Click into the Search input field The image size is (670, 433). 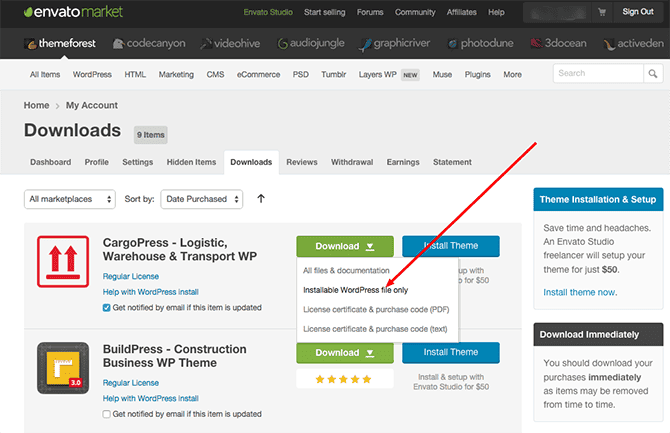[x=598, y=74]
